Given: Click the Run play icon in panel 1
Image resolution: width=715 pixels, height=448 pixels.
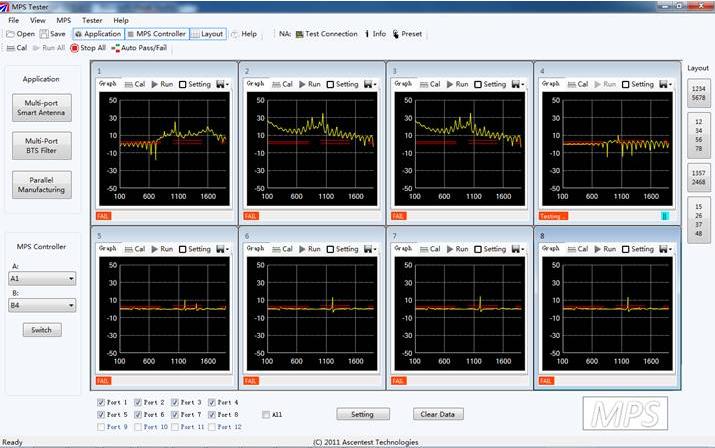Looking at the screenshot, I should [154, 84].
